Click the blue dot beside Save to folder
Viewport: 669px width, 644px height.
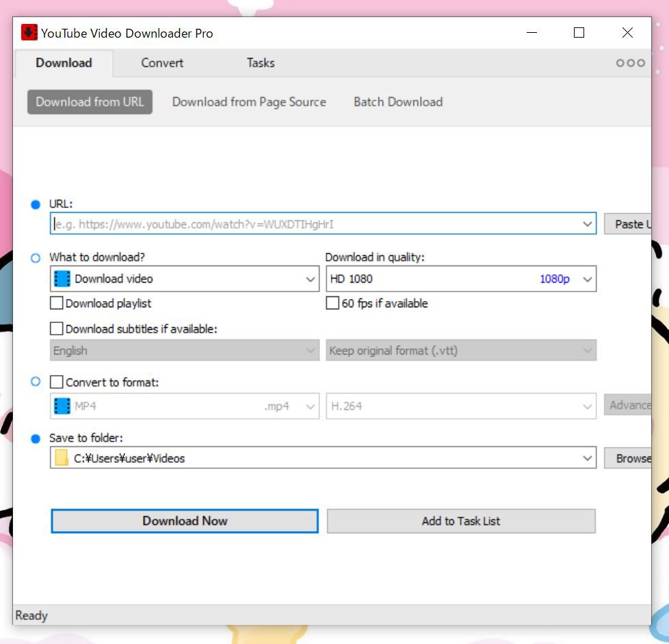[36, 439]
